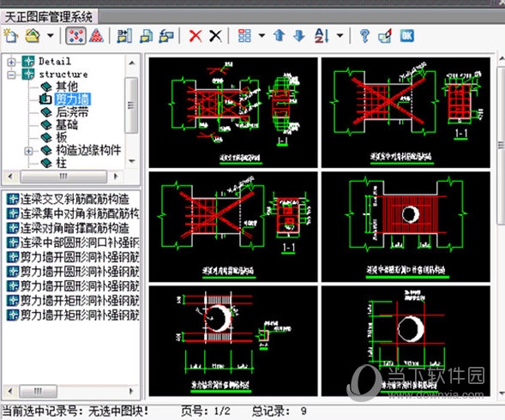This screenshot has height=420, width=505.
Task: Click the open library folder icon
Action: pyautogui.click(x=33, y=36)
